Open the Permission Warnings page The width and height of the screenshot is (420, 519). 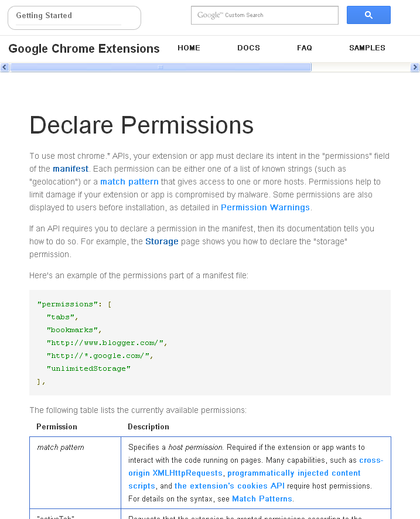point(265,207)
